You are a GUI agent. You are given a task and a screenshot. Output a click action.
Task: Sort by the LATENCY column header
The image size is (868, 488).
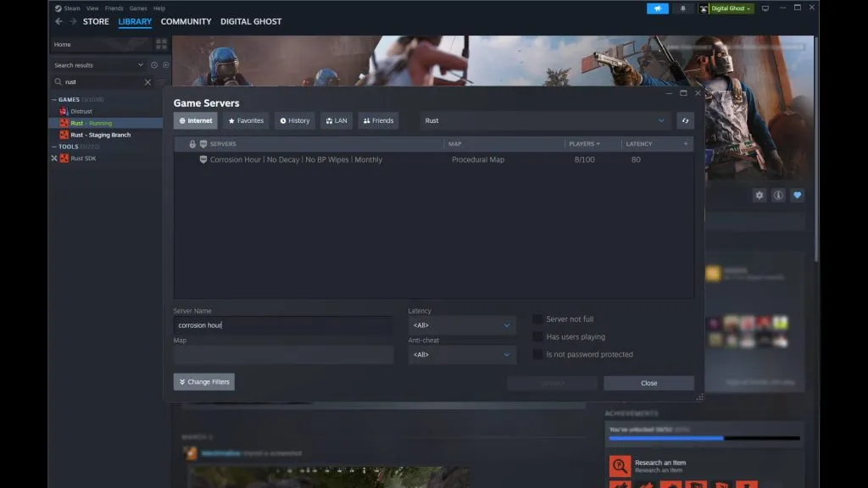[x=639, y=144]
